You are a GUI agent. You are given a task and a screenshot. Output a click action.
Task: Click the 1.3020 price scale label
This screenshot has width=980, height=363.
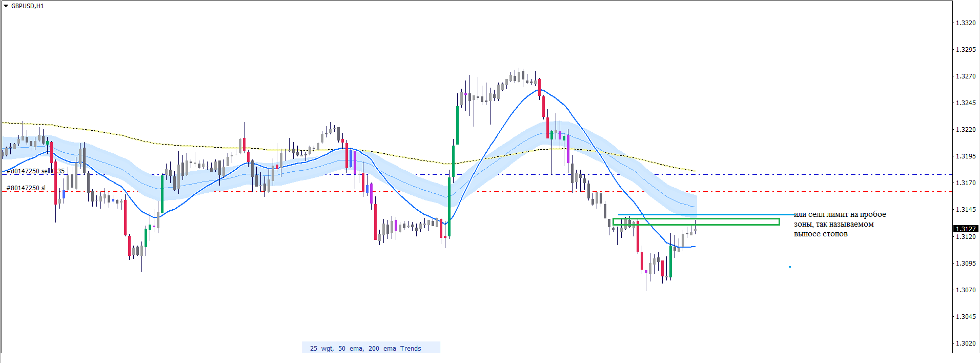tap(966, 344)
